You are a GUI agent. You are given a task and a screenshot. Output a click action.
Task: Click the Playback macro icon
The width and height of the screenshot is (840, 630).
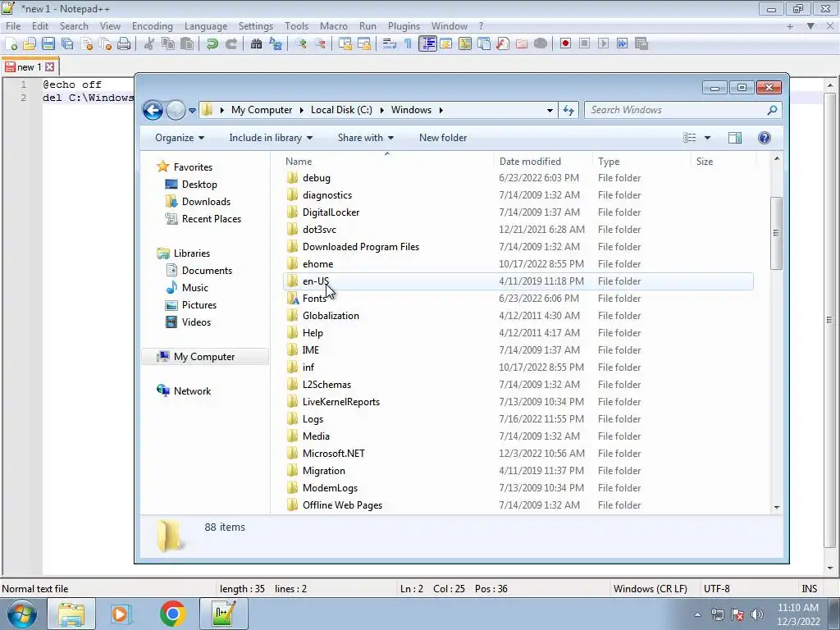pyautogui.click(x=603, y=44)
